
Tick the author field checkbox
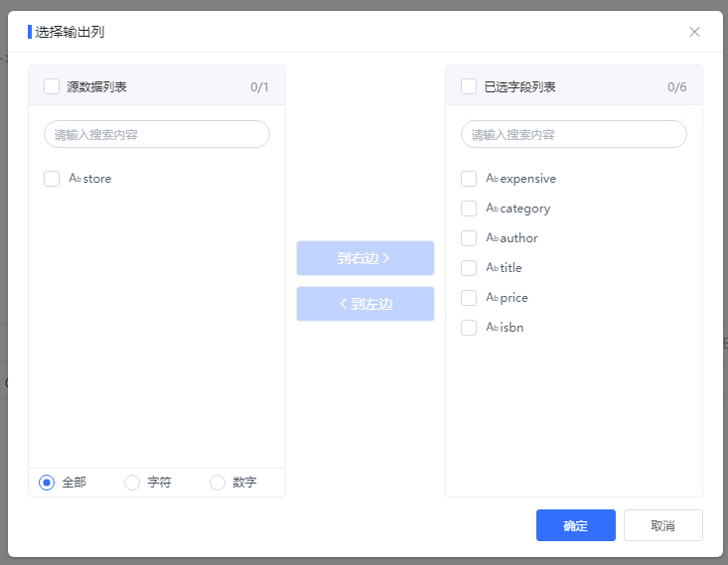pyautogui.click(x=469, y=238)
